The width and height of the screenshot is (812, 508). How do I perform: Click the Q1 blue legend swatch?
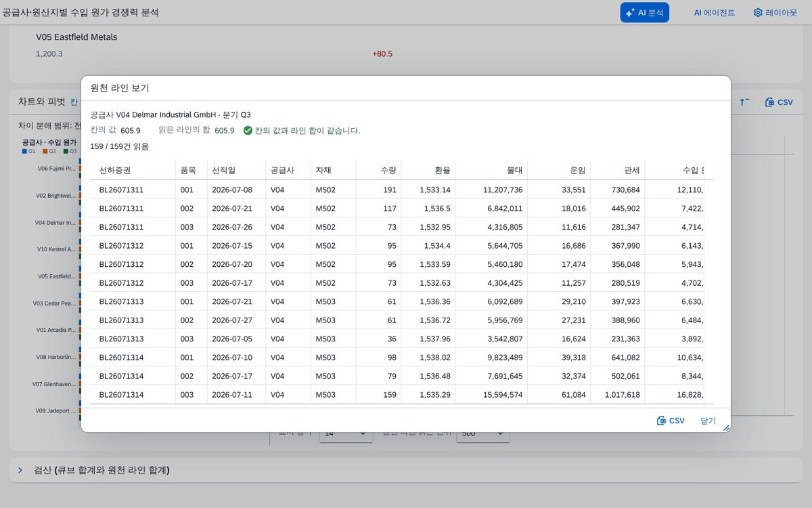coord(24,151)
